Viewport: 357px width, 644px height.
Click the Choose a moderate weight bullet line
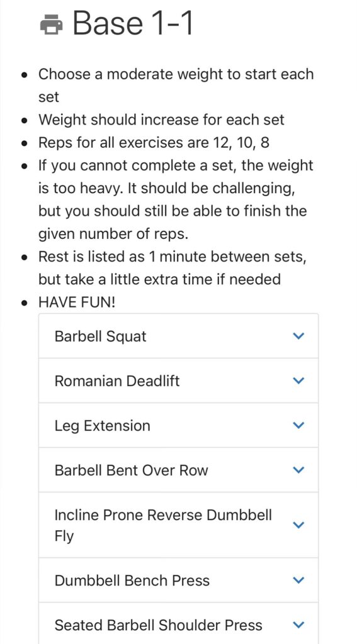pos(176,86)
